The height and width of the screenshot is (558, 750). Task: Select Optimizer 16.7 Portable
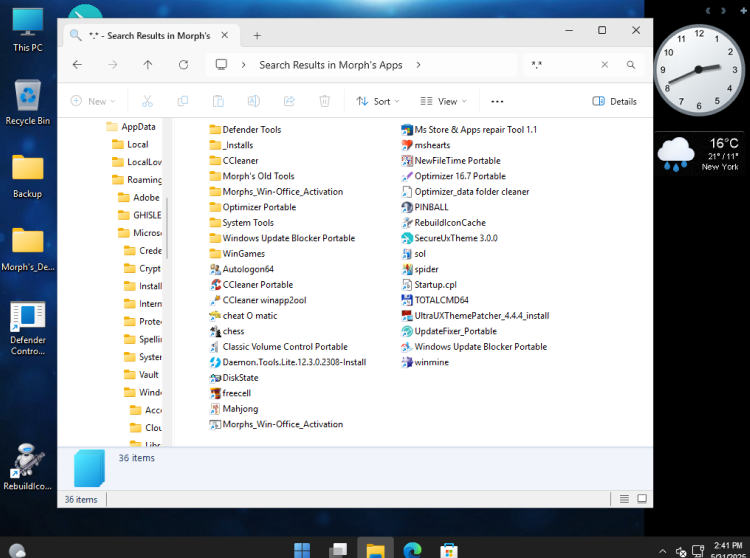click(453, 176)
